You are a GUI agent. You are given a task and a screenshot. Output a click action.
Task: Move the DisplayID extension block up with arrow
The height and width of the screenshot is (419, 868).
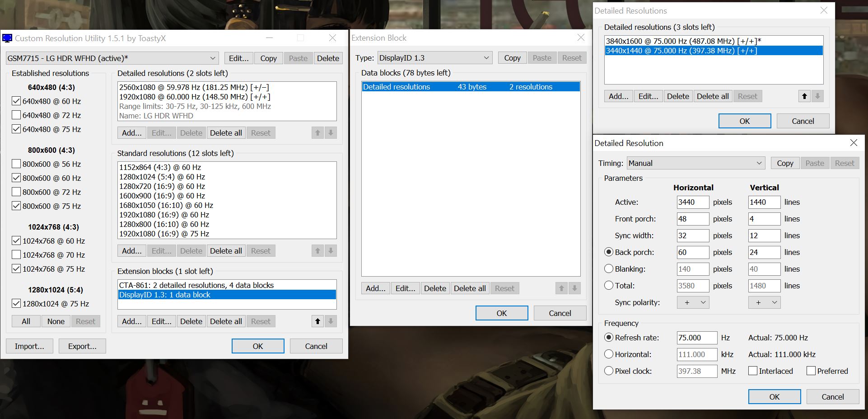tap(317, 321)
